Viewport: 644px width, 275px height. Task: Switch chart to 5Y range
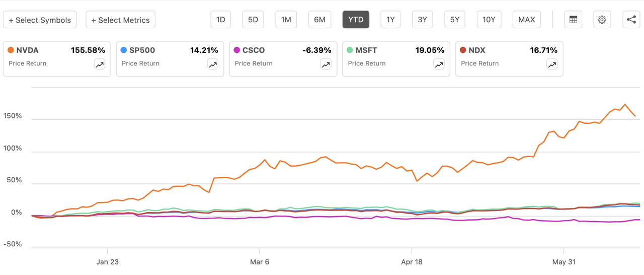tap(454, 20)
